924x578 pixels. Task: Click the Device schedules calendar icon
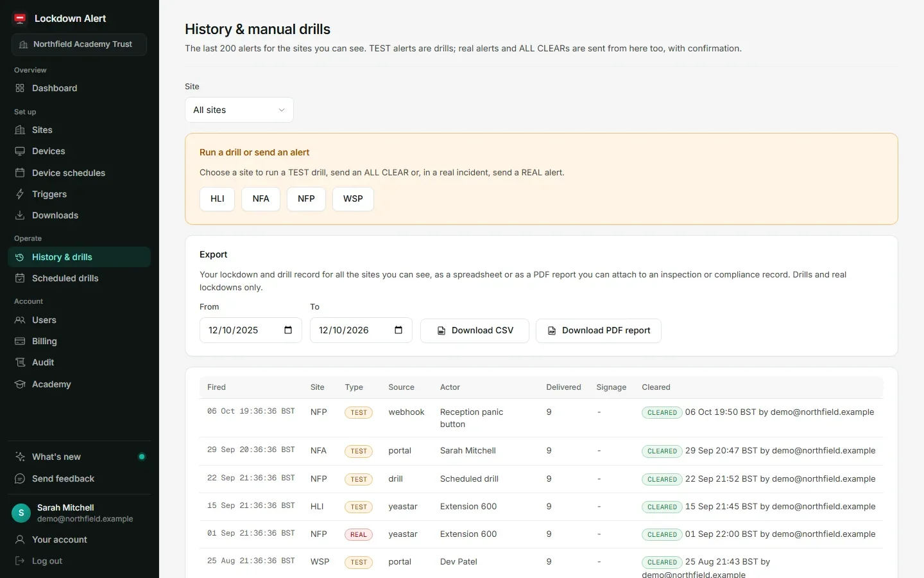(x=20, y=173)
